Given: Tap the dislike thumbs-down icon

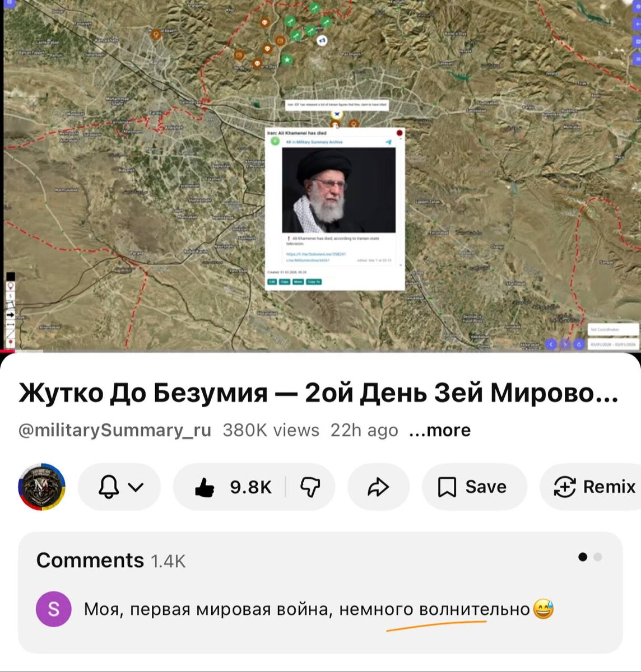Looking at the screenshot, I should [310, 487].
